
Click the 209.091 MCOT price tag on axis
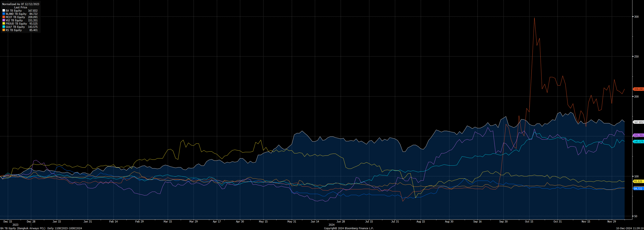(638, 89)
